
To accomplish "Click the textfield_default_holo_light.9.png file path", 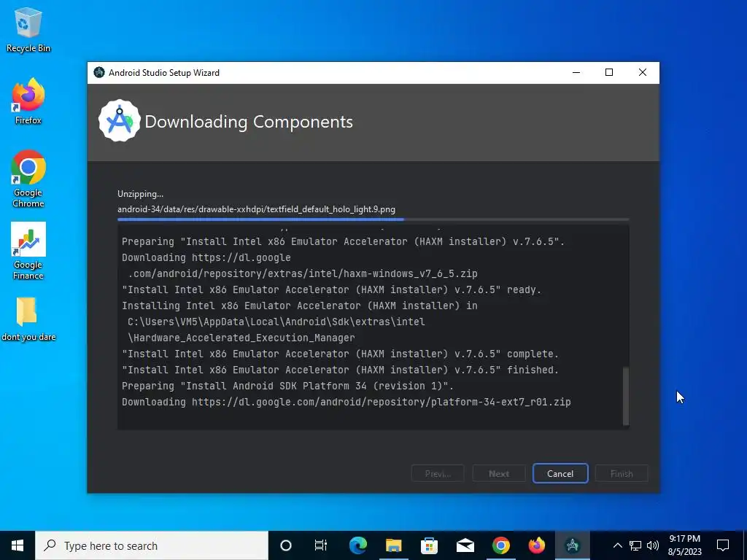I will 256,209.
